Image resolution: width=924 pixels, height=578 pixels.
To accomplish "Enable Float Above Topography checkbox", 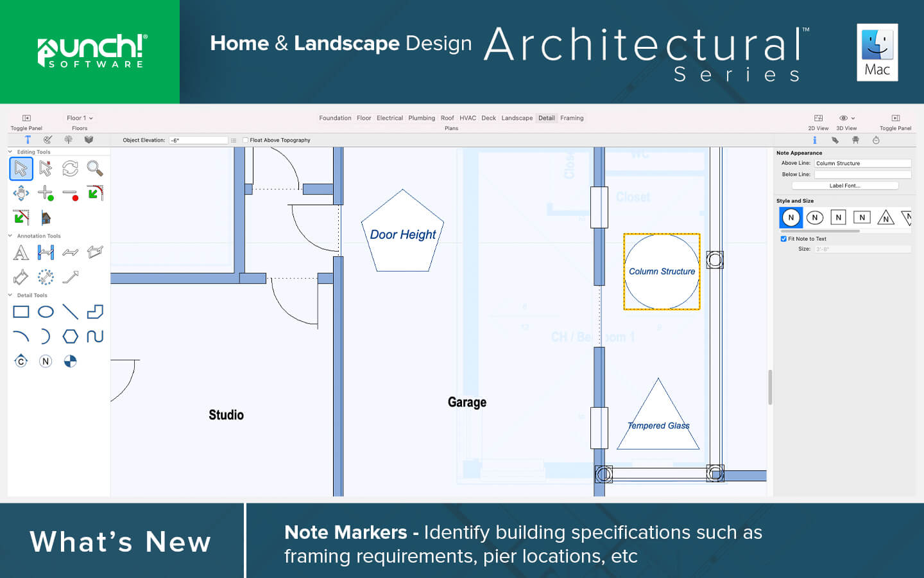I will pyautogui.click(x=245, y=140).
